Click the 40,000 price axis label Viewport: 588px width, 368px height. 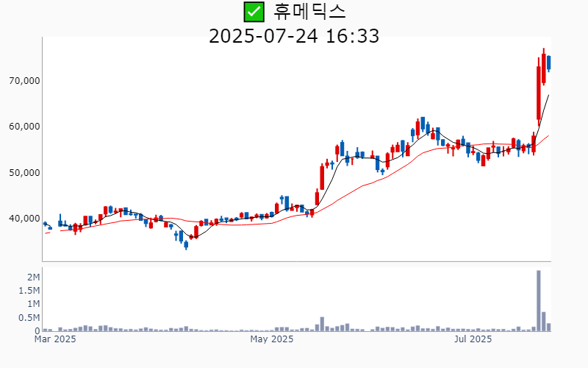pyautogui.click(x=24, y=219)
